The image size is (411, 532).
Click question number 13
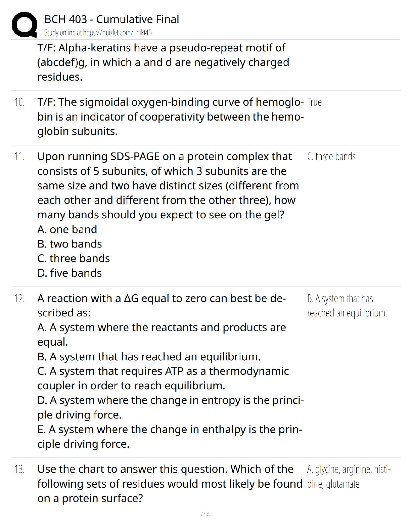click(19, 470)
